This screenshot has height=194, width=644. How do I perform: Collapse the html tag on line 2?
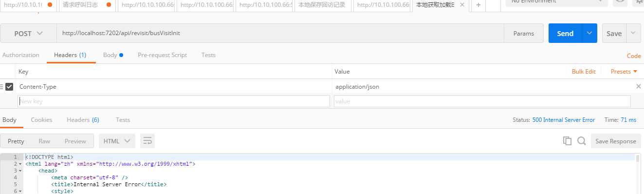(x=20, y=164)
